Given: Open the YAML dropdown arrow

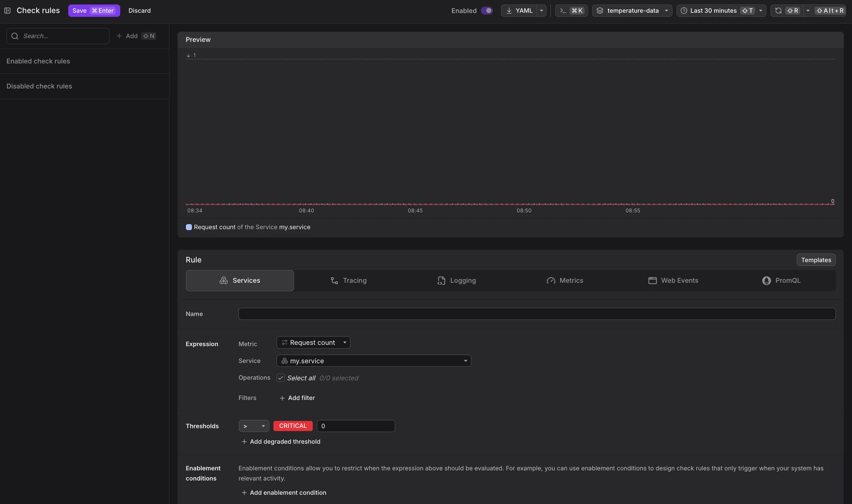Looking at the screenshot, I should (x=541, y=11).
